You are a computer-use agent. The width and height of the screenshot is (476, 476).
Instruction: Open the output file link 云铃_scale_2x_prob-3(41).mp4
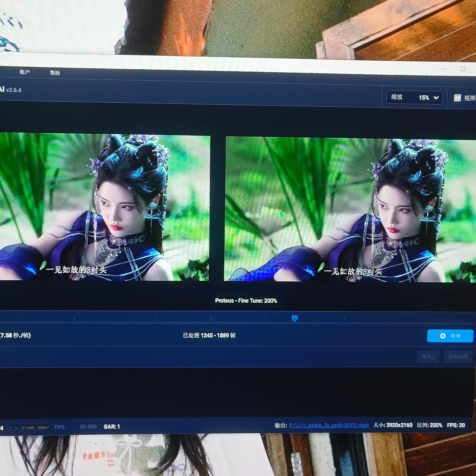click(x=329, y=425)
